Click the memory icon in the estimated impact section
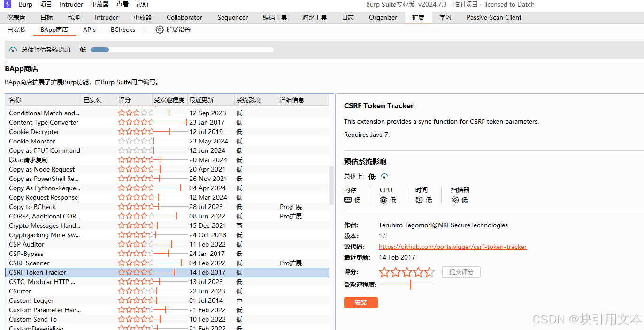 click(348, 200)
